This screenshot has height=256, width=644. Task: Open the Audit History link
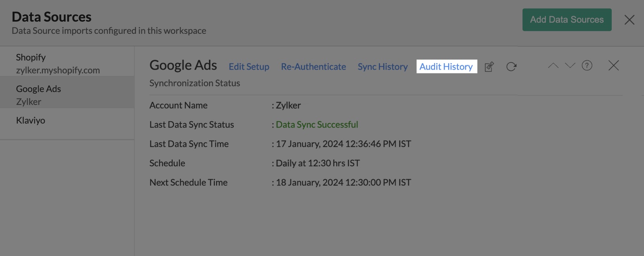446,67
